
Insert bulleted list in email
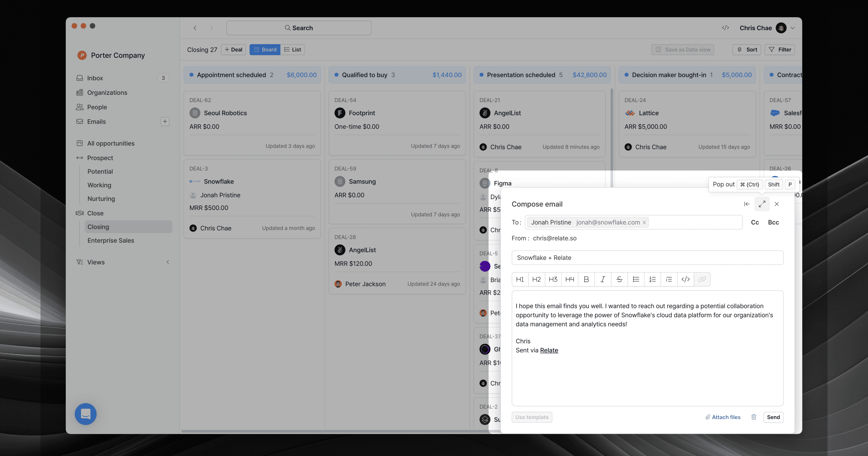pos(636,279)
